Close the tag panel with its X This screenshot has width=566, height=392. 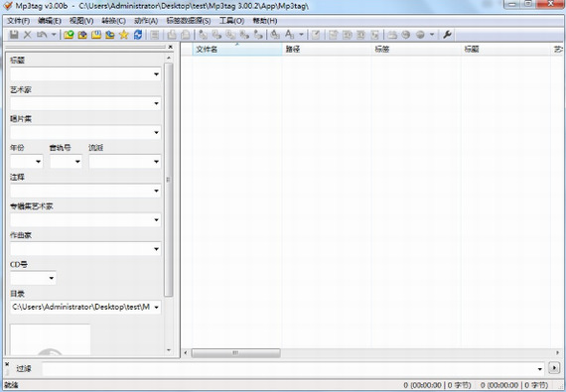point(171,47)
